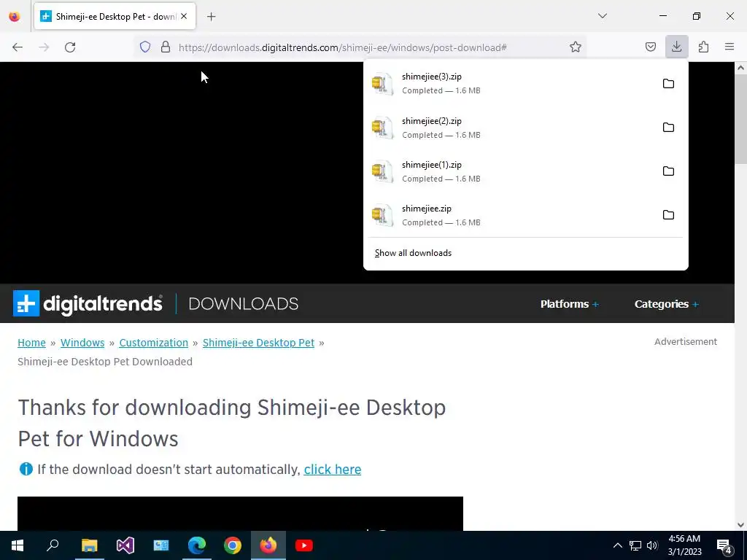Open the Save to Pocket icon

650,47
